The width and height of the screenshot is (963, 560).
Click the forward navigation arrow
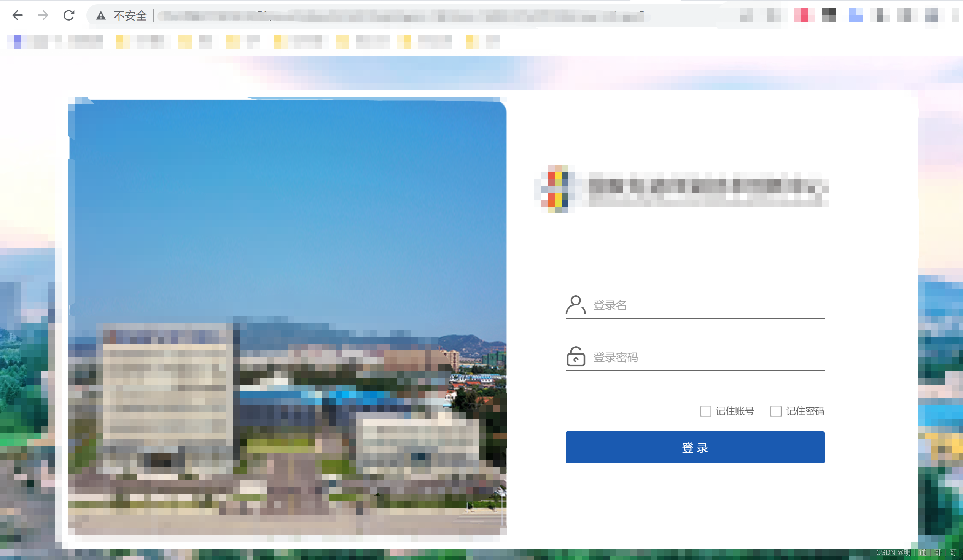(43, 15)
